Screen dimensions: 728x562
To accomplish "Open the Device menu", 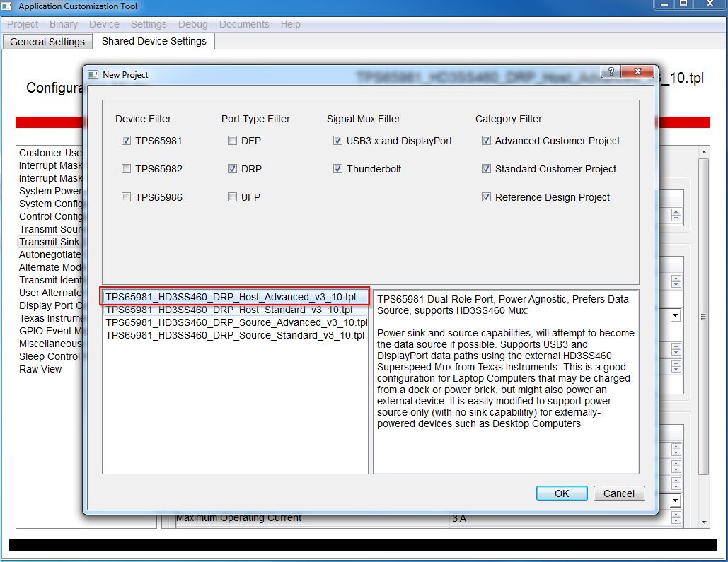I will pos(104,24).
